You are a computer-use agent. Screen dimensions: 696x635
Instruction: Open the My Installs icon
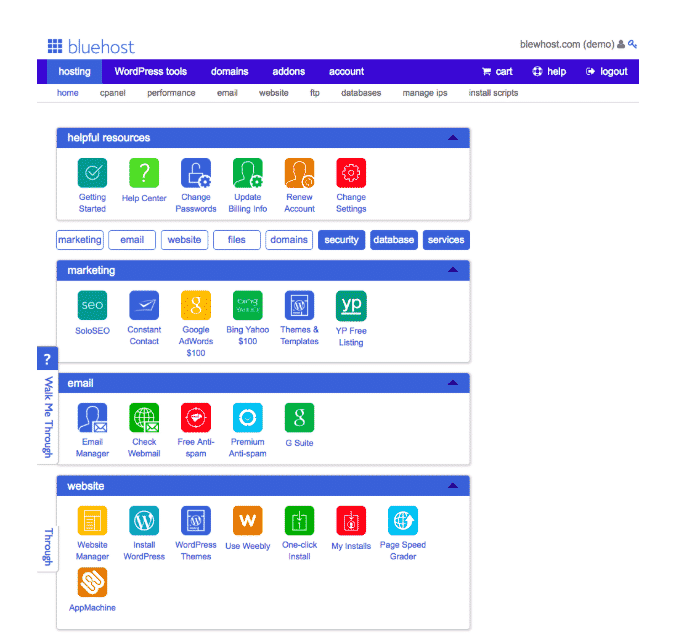point(351,521)
